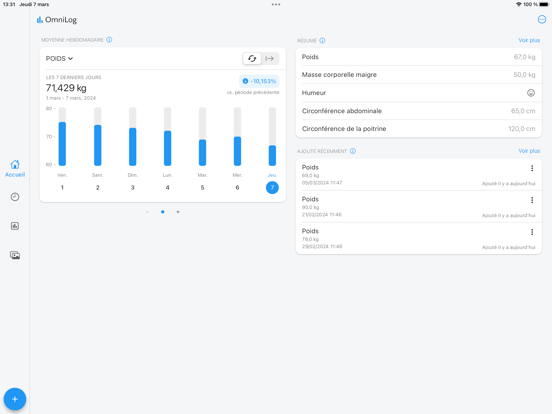Open Circonférence abdominale row

[x=419, y=111]
